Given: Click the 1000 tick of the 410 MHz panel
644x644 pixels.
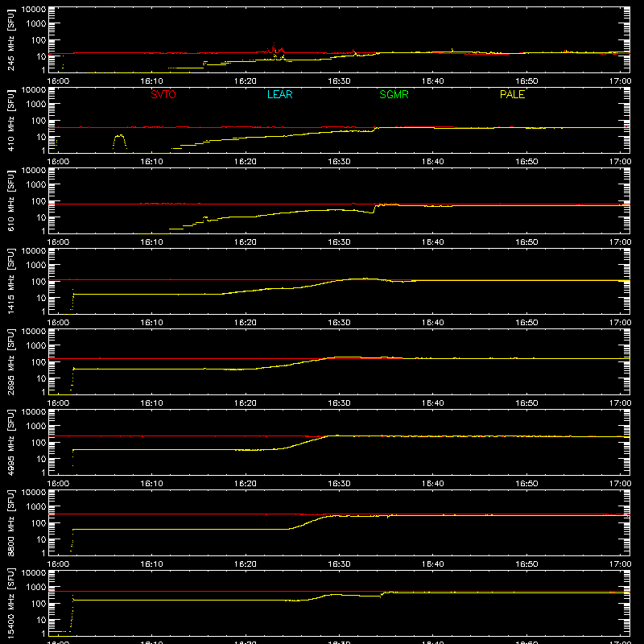Looking at the screenshot, I should click(x=36, y=105).
